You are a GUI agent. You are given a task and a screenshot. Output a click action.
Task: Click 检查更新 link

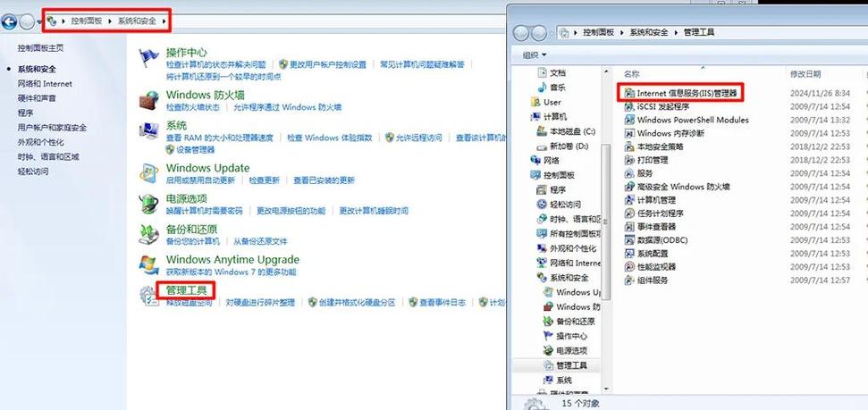(264, 180)
